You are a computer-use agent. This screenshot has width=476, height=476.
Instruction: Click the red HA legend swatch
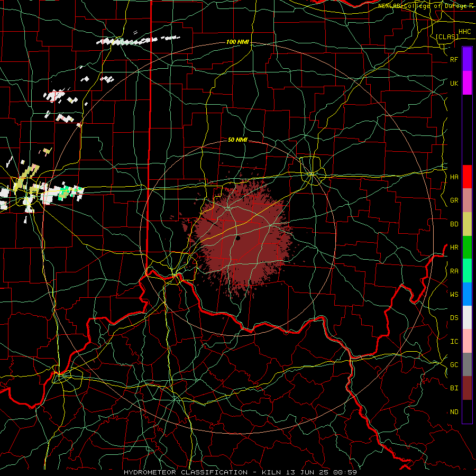click(x=467, y=177)
